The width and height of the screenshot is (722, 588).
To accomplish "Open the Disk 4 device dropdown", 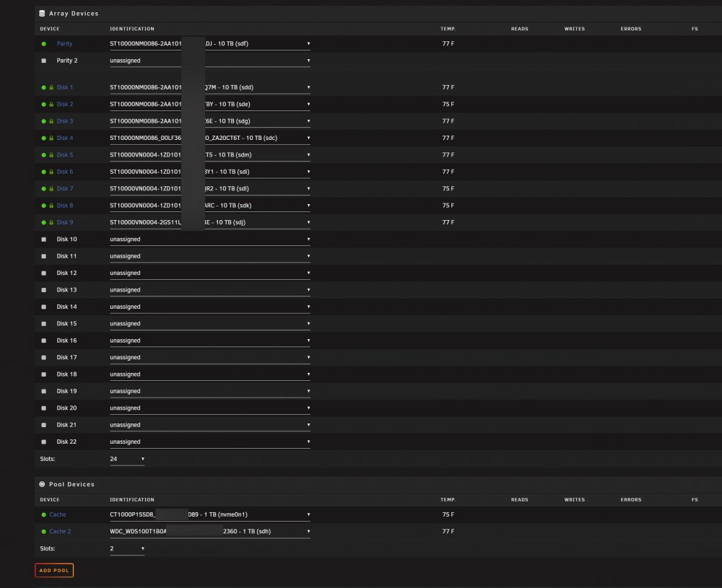I will [210, 138].
